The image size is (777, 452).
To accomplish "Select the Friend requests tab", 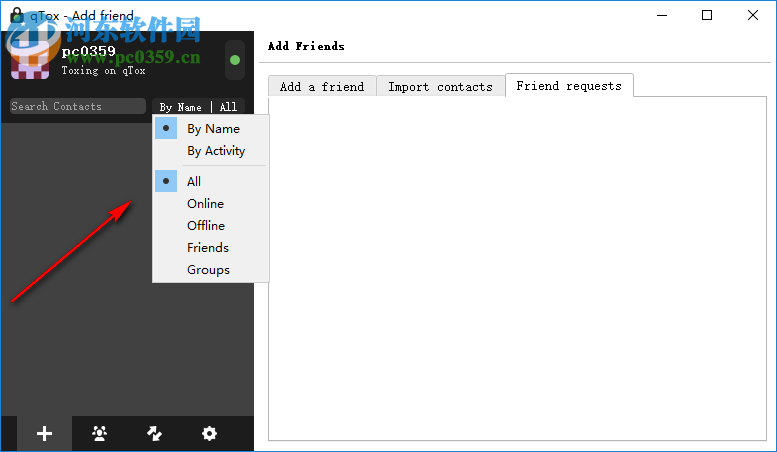I will 569,85.
